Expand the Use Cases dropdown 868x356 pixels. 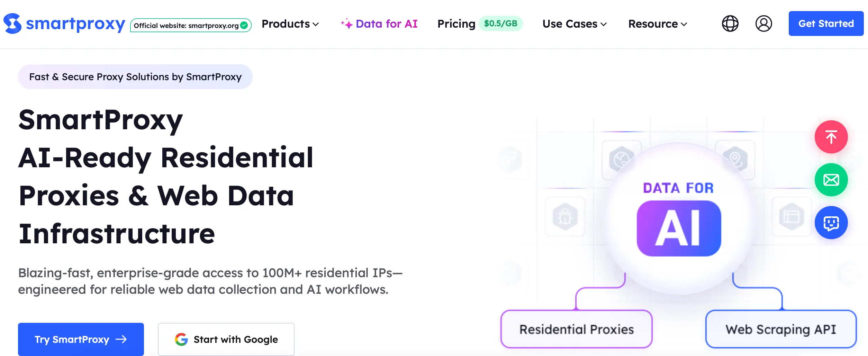(575, 24)
